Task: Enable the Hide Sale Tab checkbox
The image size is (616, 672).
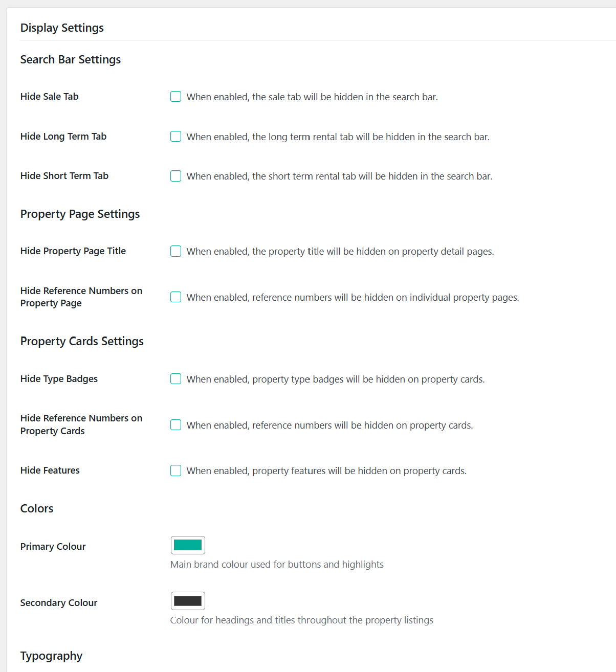Action: pos(175,96)
